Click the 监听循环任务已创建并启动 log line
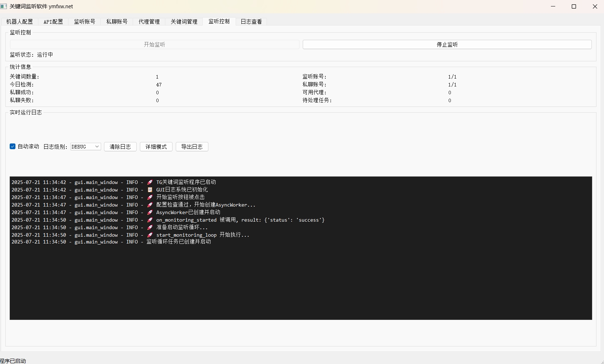Screen dimensions: 604x364 coord(179,242)
